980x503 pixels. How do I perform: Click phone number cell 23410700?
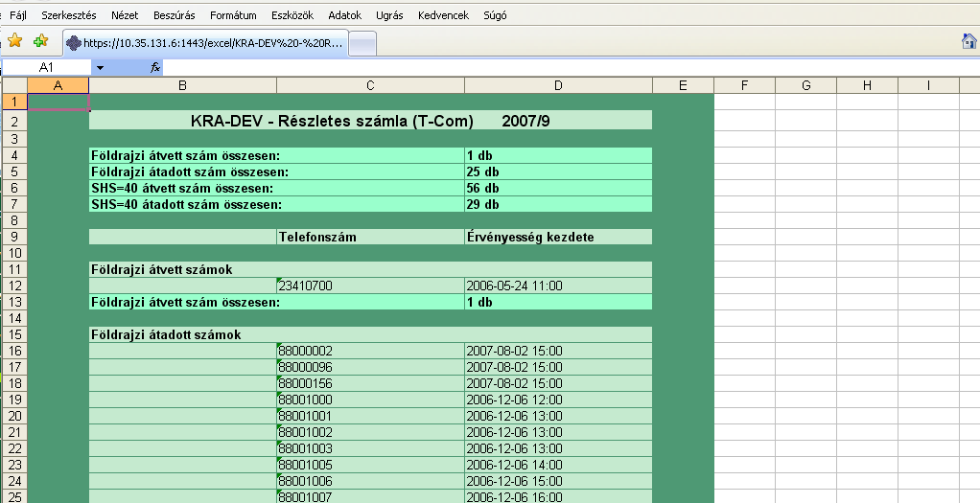[x=370, y=286]
